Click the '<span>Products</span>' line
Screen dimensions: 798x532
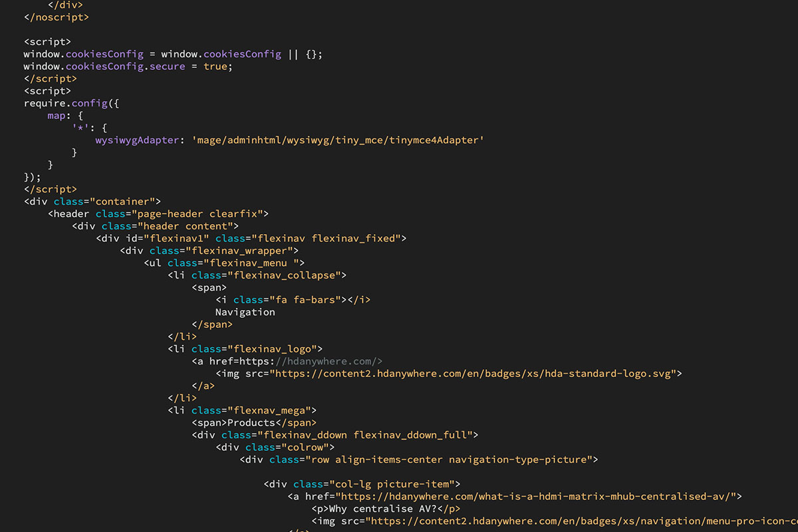[254, 422]
